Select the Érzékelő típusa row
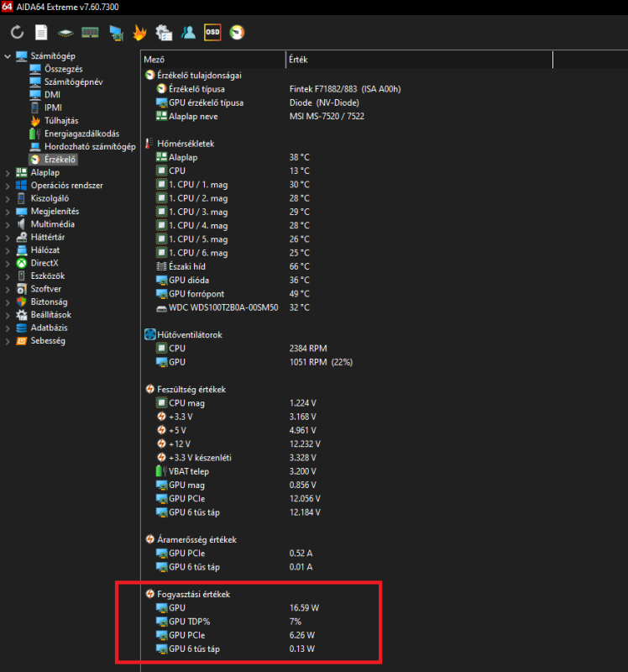The image size is (628, 672). [x=279, y=89]
